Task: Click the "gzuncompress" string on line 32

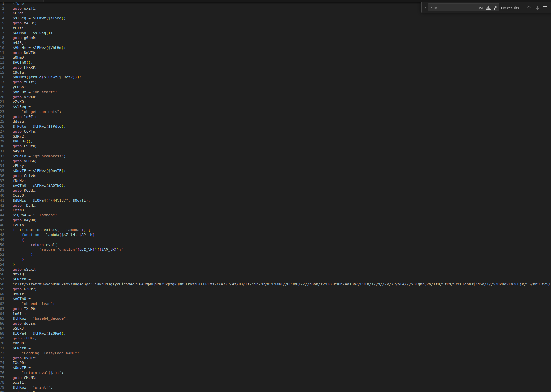Action: point(49,156)
